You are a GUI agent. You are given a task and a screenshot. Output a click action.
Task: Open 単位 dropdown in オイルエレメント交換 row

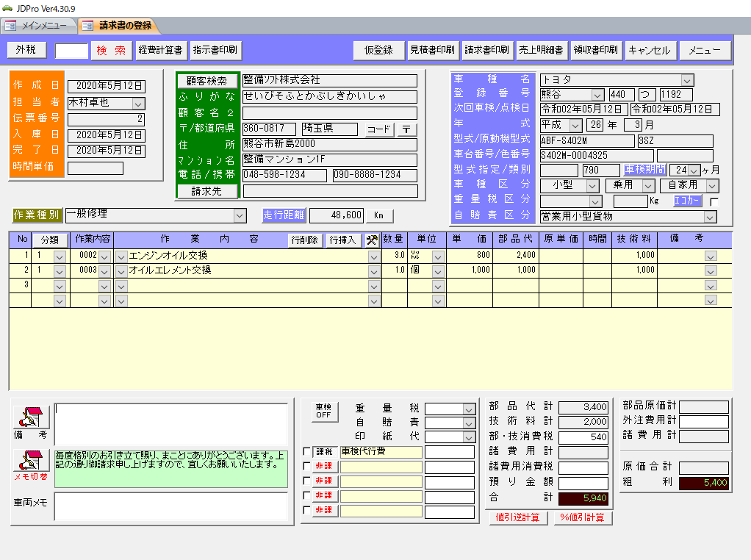437,272
